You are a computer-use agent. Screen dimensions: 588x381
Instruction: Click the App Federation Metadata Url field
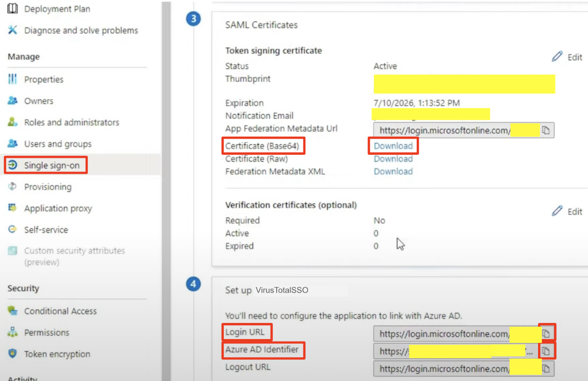(464, 130)
